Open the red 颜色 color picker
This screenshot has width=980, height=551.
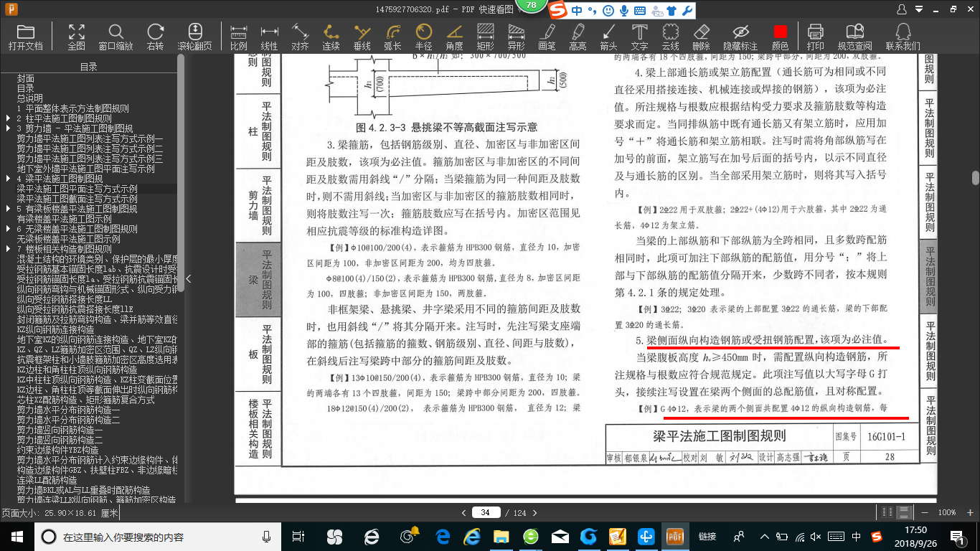pos(780,37)
